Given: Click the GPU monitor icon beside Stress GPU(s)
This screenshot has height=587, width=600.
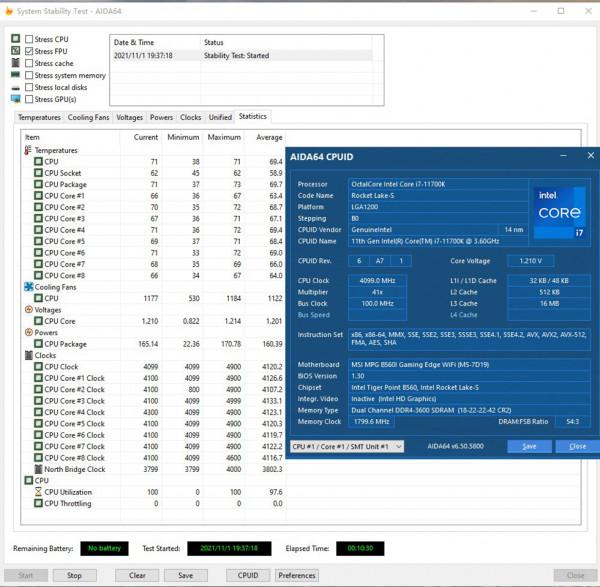Looking at the screenshot, I should (x=14, y=99).
